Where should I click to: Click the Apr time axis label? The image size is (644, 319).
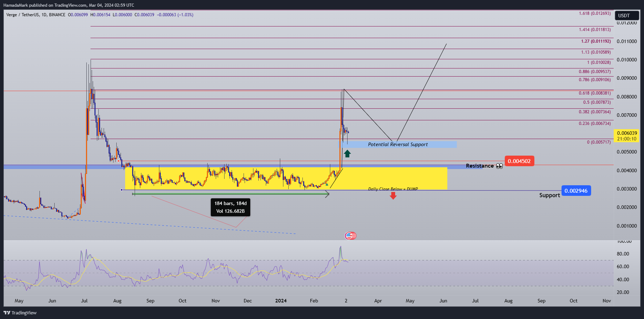(x=378, y=301)
